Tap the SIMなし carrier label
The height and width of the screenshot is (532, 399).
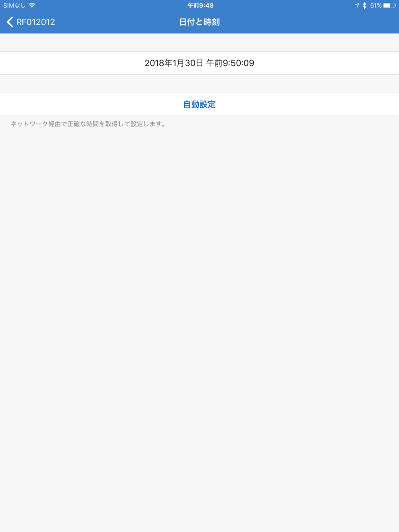coord(14,6)
